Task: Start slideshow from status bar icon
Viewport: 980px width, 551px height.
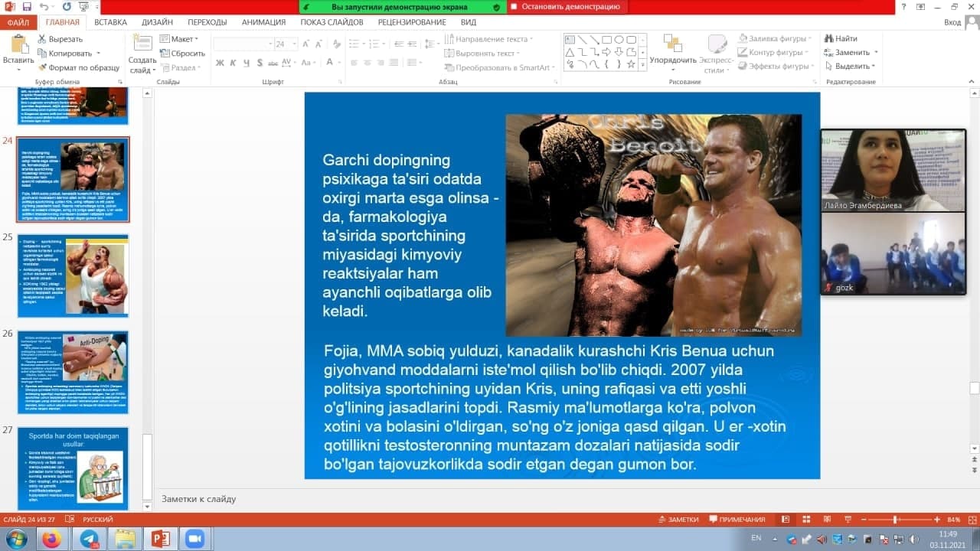Action: coord(847,520)
